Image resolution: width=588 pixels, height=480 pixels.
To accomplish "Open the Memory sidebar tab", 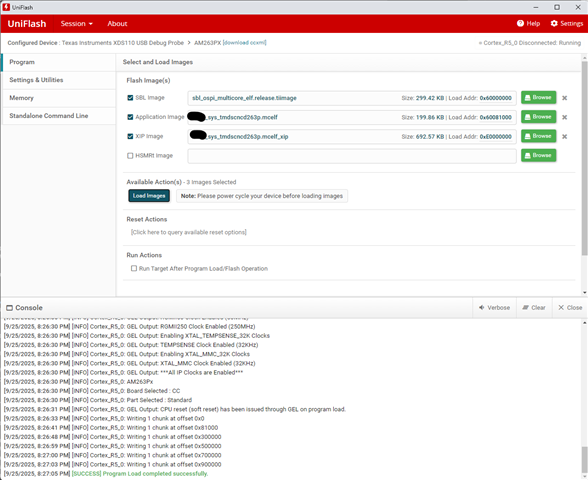I will click(59, 98).
